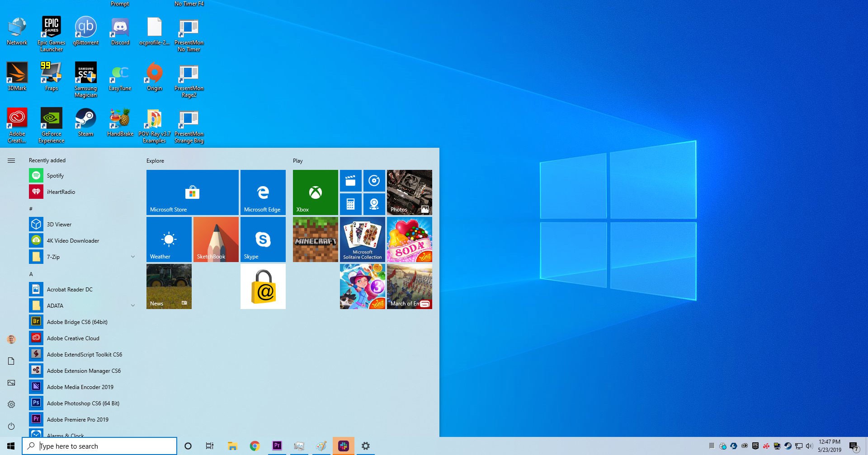Launch the Microsoft Edge tile
This screenshot has height=455, width=868.
(263, 192)
